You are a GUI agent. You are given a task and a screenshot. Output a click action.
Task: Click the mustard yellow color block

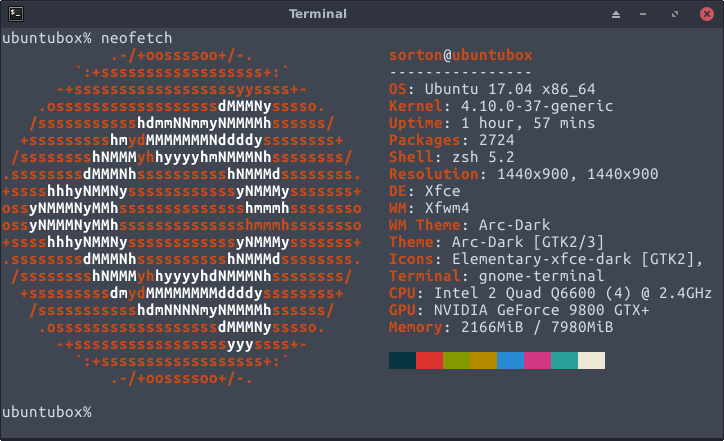pos(483,361)
